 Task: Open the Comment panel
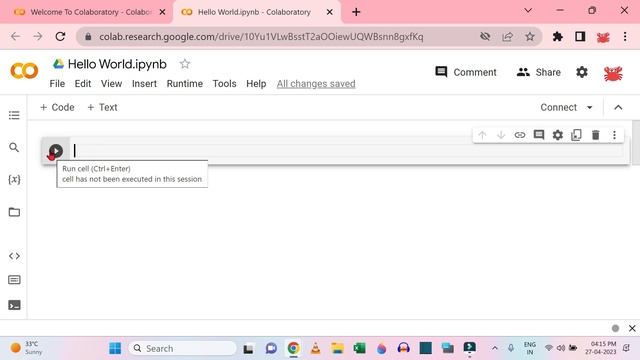point(466,72)
